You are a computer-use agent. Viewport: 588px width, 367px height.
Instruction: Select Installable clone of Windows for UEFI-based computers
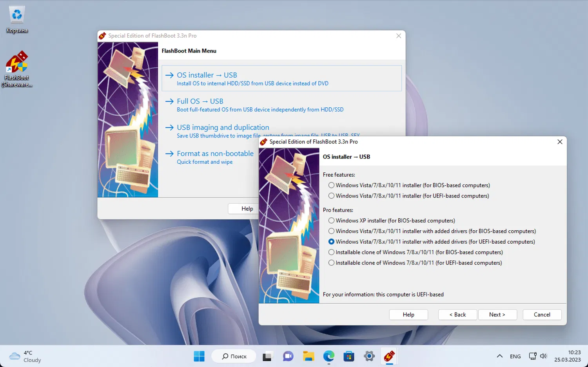(x=415, y=263)
